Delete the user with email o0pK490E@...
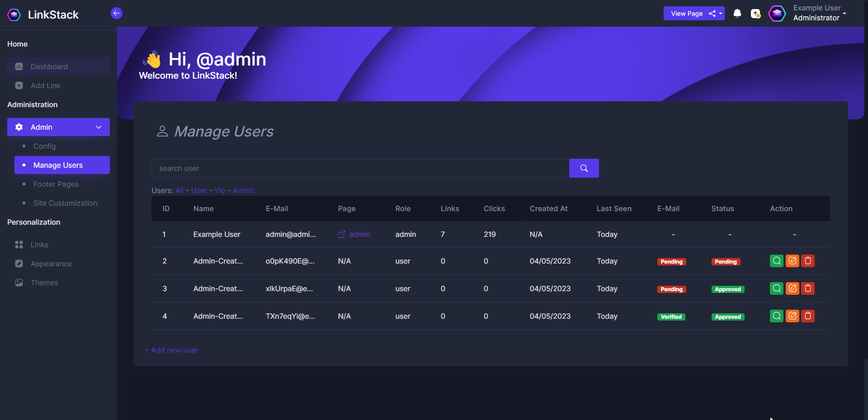 coord(808,261)
